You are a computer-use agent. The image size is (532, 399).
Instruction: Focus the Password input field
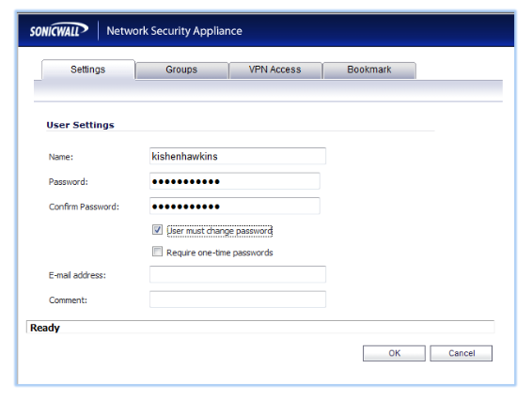pyautogui.click(x=234, y=181)
